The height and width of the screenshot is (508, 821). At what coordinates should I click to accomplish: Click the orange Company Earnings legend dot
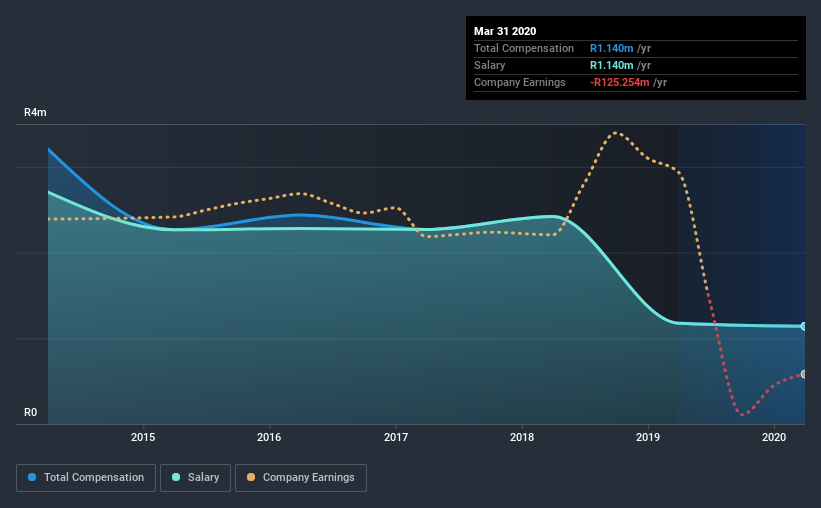(251, 477)
